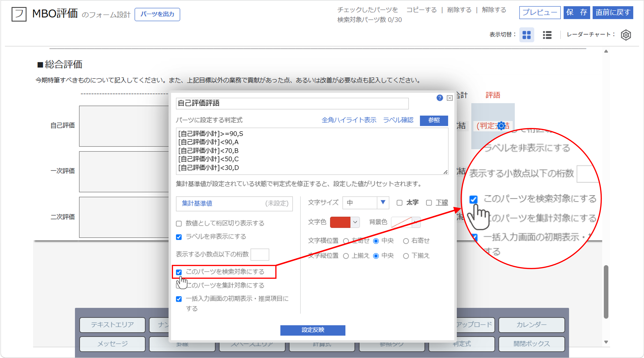
Task: Enable 下線 underline checkbox
Action: [x=429, y=203]
